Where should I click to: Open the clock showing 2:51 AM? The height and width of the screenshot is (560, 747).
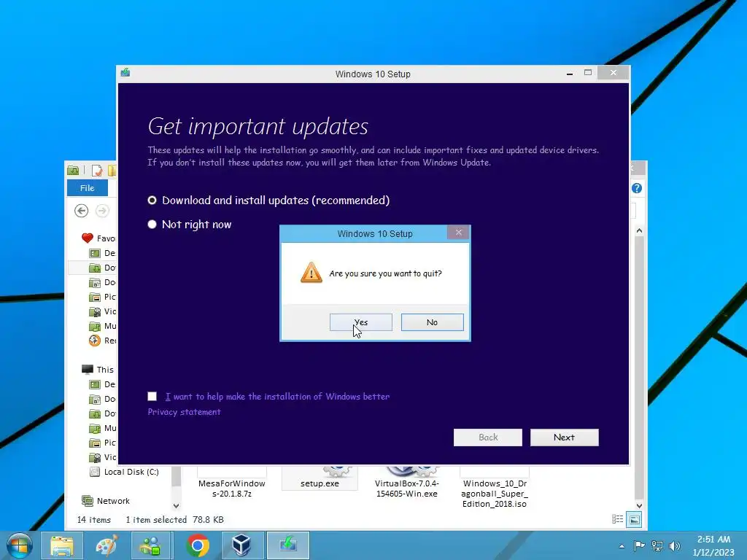(713, 545)
